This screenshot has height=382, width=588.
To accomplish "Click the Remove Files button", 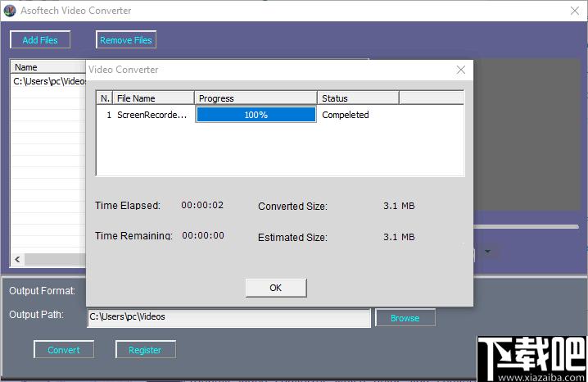I will (126, 40).
